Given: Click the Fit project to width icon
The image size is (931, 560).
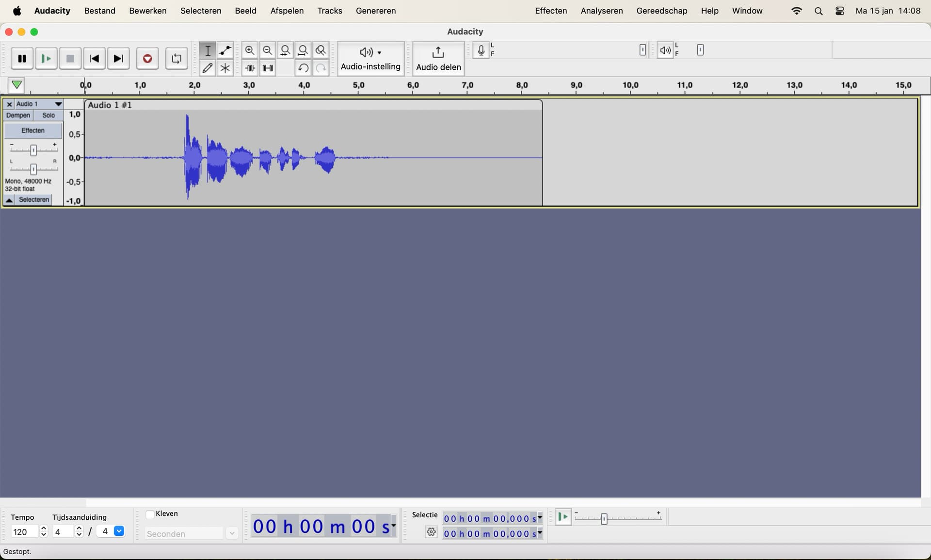Looking at the screenshot, I should (303, 50).
